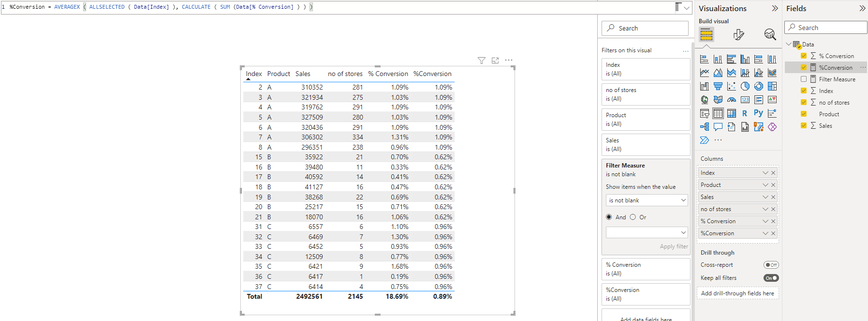Open Filters on this visual options menu
Viewport: 868px width, 321px height.
(686, 50)
